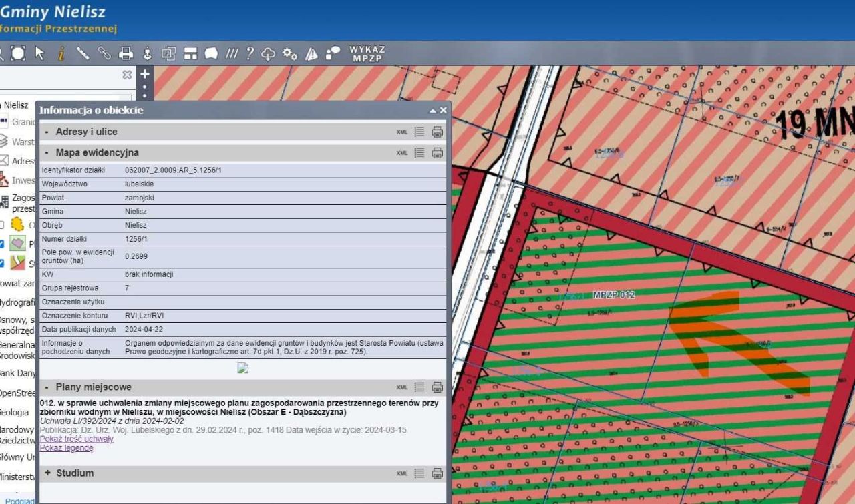Open the Pokaż treść uchwały link

(x=77, y=439)
